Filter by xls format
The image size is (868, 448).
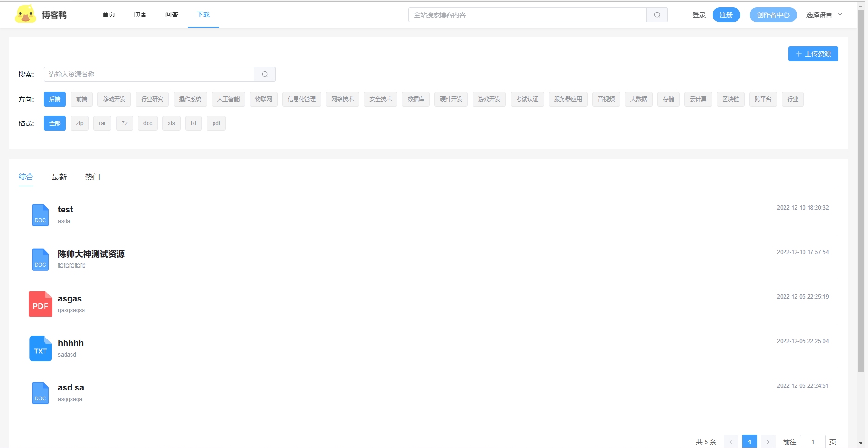(171, 123)
